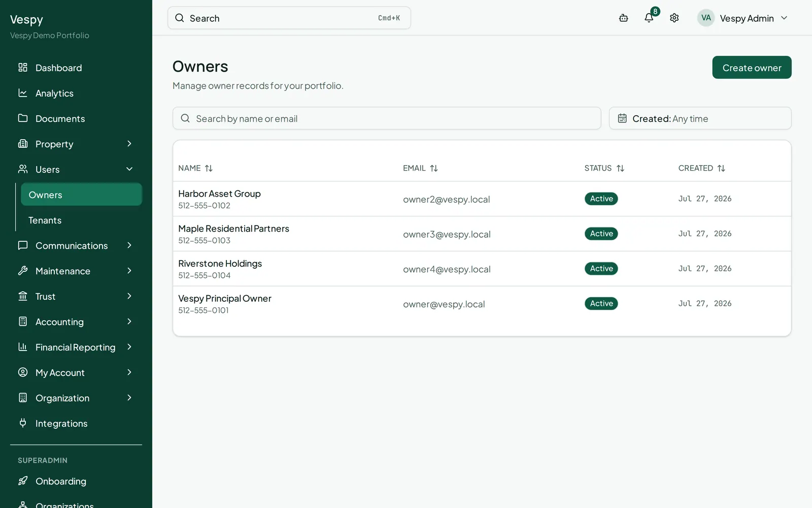812x508 pixels.
Task: Click the Dashboard grid icon
Action: (x=23, y=68)
